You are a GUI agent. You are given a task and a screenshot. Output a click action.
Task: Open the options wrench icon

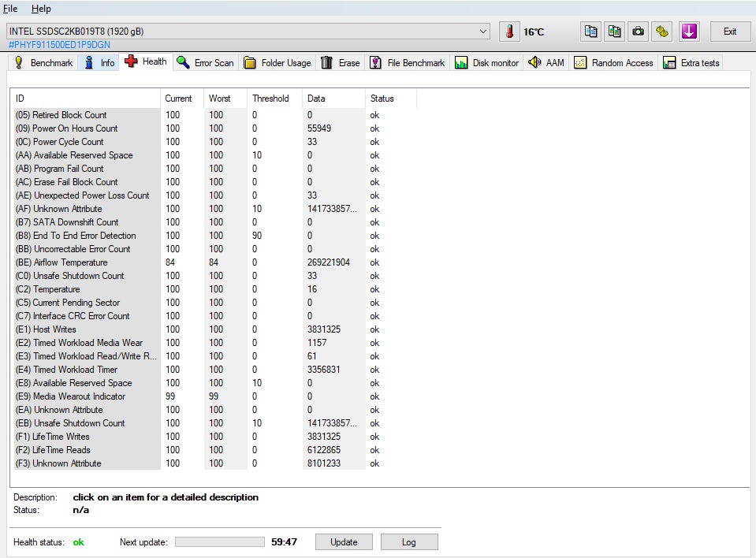coord(662,32)
